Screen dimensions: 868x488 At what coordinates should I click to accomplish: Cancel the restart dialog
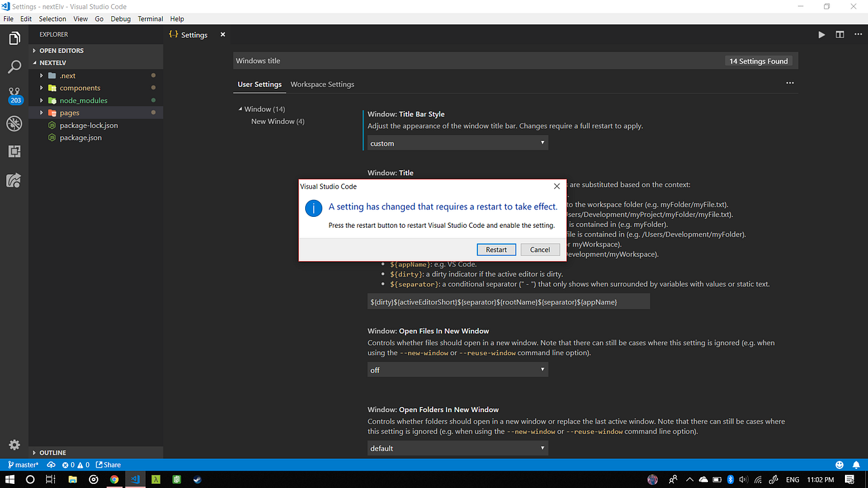click(x=540, y=249)
